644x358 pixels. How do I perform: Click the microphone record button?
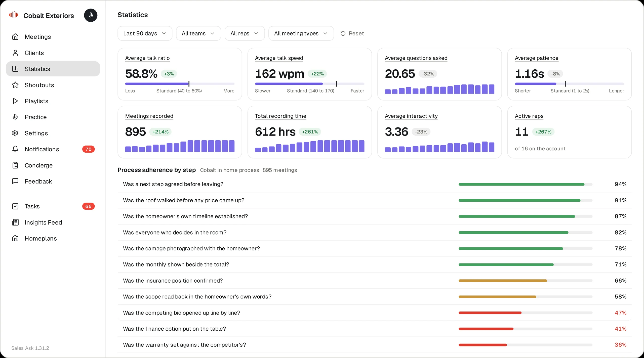tap(91, 15)
